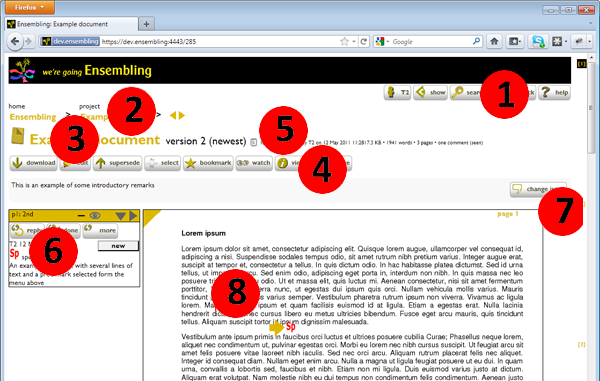600x381 pixels.
Task: Click the T2 user button
Action: pos(398,93)
